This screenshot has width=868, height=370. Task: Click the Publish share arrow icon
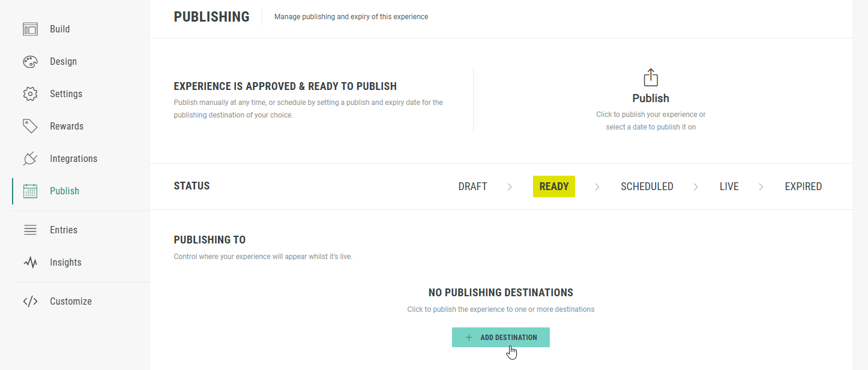click(651, 77)
